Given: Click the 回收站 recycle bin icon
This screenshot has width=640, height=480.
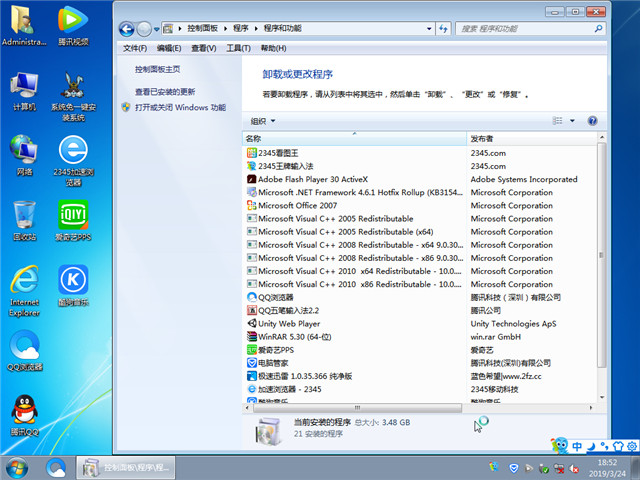Looking at the screenshot, I should pyautogui.click(x=24, y=218).
